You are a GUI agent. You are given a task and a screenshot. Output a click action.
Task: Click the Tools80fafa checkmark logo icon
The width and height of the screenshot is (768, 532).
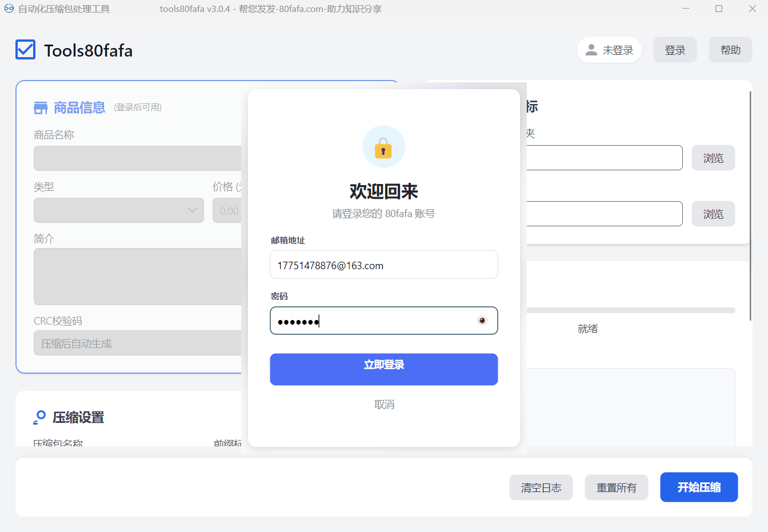(x=26, y=50)
